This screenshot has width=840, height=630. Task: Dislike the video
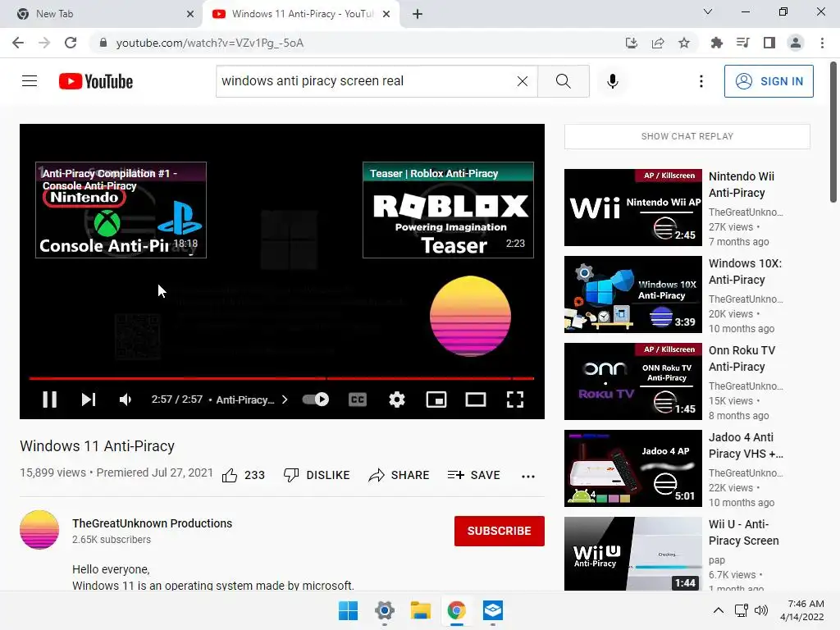317,475
